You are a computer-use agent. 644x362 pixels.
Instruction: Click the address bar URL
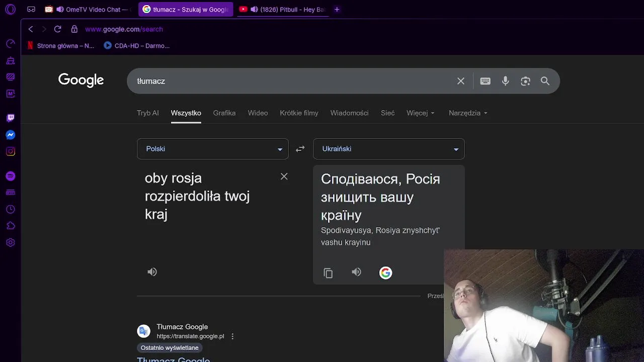124,29
